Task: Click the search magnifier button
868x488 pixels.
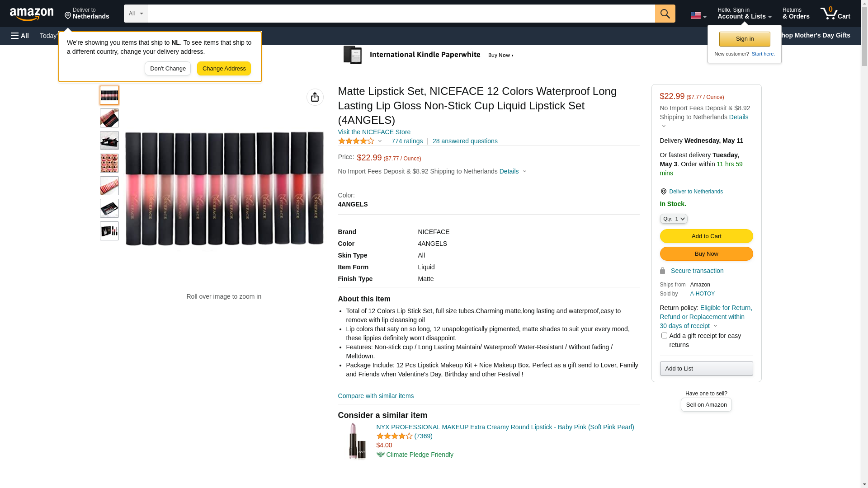Action: [x=665, y=14]
